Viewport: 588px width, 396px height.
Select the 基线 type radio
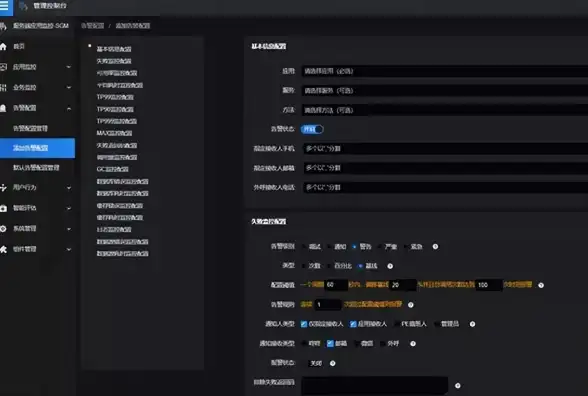pos(360,266)
